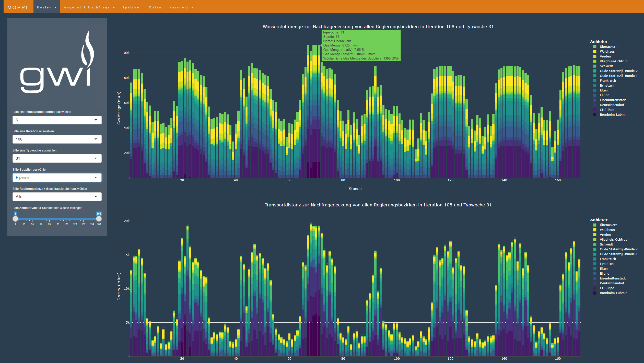Expand the Supplier dropdown showing Pipeline
The width and height of the screenshot is (644, 363).
[57, 178]
